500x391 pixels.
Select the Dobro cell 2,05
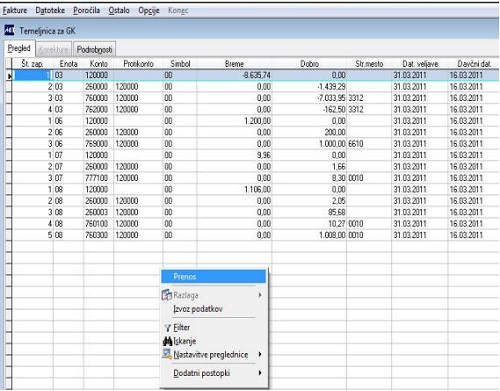pos(309,201)
